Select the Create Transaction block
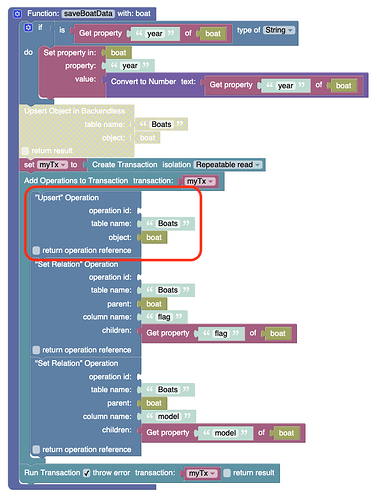 point(125,165)
